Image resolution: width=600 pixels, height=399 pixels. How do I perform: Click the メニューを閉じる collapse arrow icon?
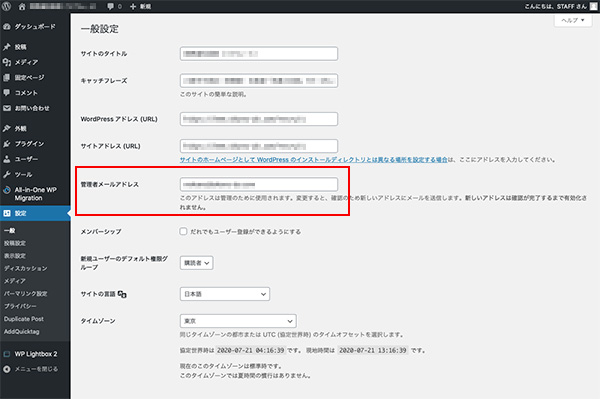(7, 369)
